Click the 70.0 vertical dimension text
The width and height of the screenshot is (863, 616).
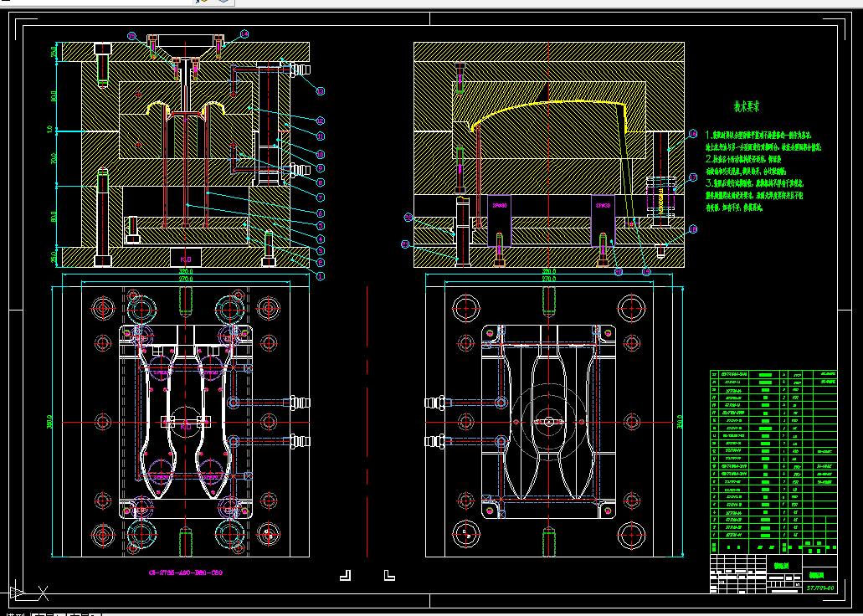click(54, 158)
